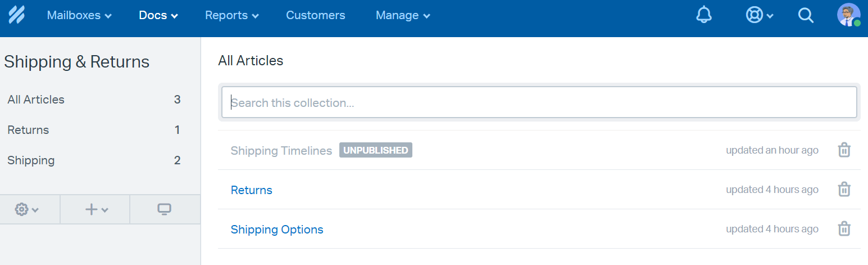This screenshot has height=265, width=868.
Task: Open the collection settings gear dropdown
Action: [x=27, y=210]
